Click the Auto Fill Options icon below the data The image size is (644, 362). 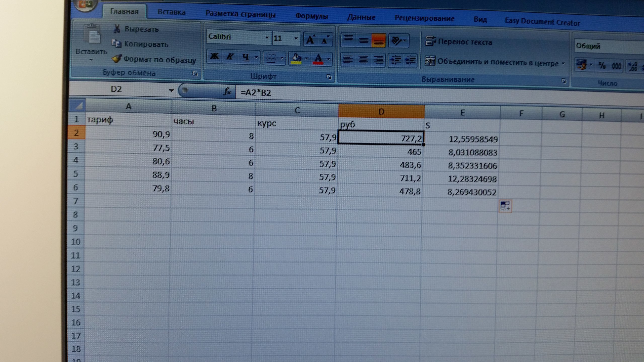pos(505,206)
